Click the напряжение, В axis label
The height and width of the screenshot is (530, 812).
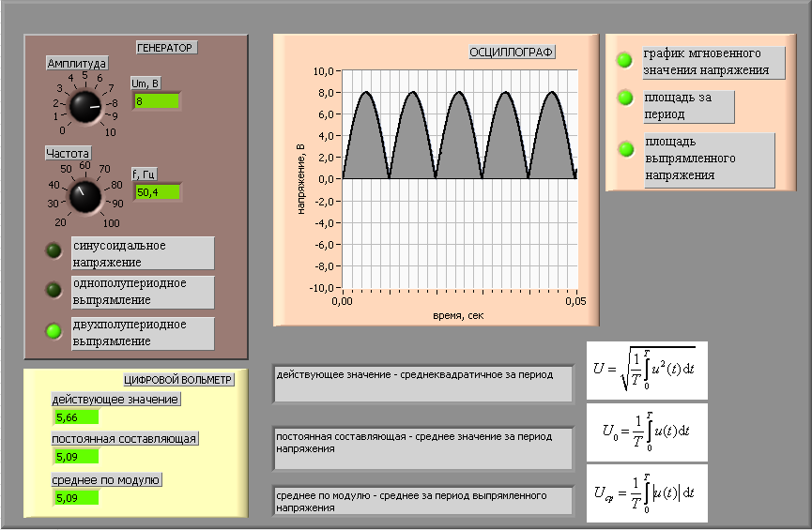[301, 179]
